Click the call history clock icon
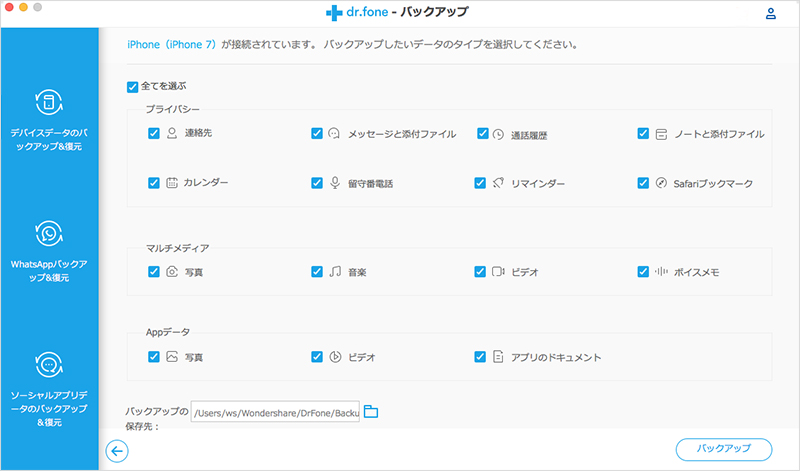Screen dimensions: 800x471 [x=498, y=134]
